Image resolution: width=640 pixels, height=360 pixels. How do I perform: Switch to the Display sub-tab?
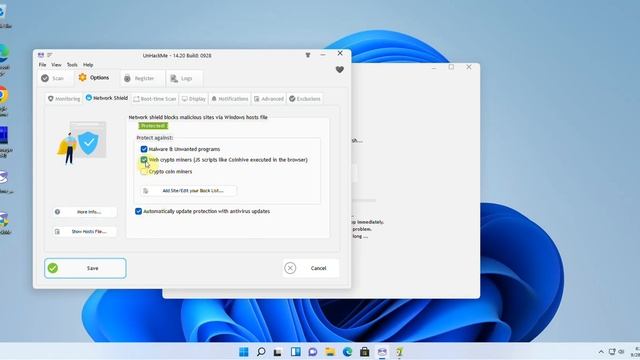coord(194,99)
